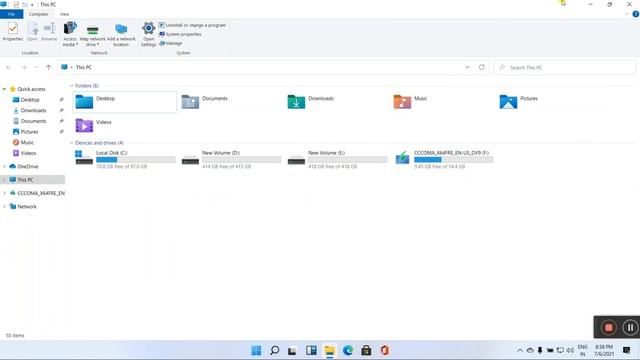This screenshot has width=640, height=360.
Task: Expand the OneDrive tree node
Action: (x=4, y=167)
